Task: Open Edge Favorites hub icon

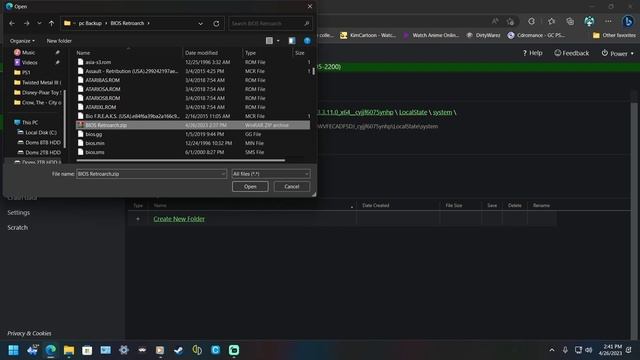Action: pyautogui.click(x=552, y=21)
